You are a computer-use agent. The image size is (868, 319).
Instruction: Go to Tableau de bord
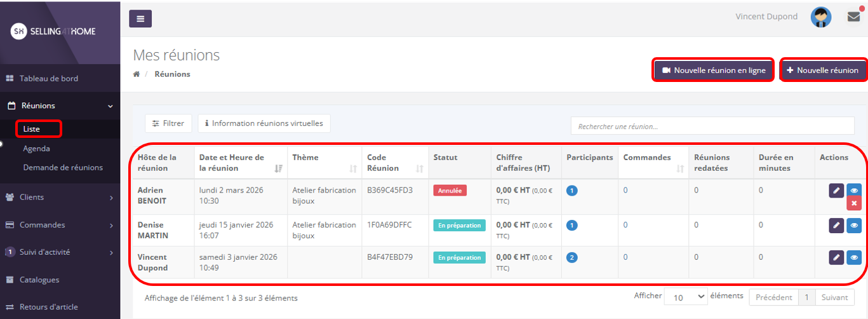49,78
